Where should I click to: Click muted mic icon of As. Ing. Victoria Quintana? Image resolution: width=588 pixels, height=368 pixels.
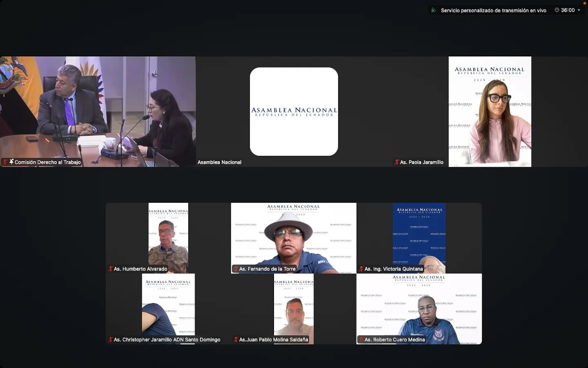tap(361, 269)
